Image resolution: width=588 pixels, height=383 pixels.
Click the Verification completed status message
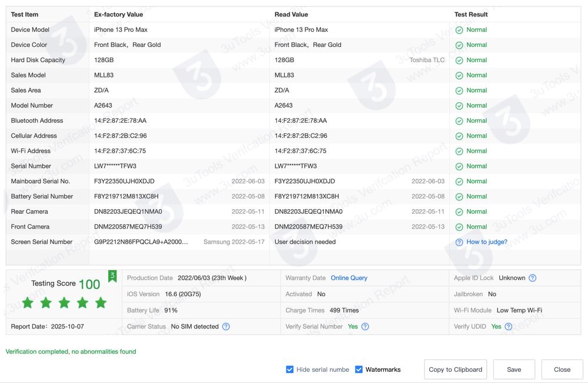[x=71, y=351]
